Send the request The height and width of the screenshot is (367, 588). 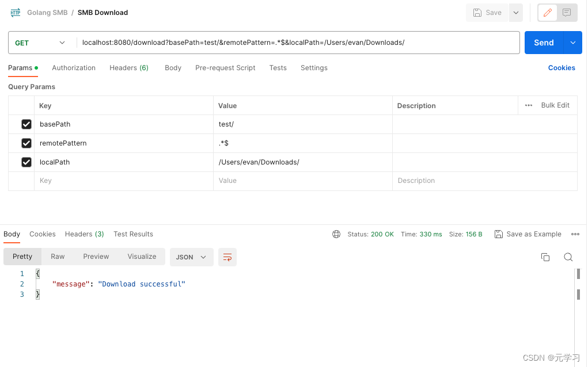click(x=544, y=43)
